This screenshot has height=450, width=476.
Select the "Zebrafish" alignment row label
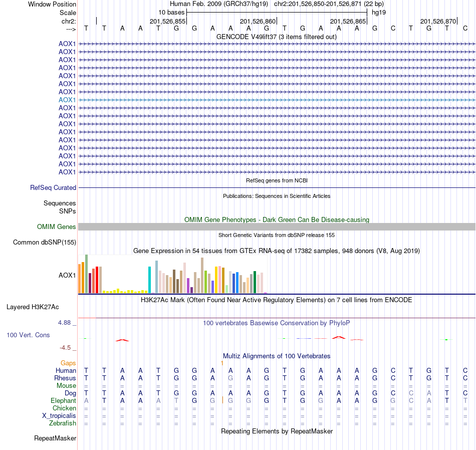[63, 423]
